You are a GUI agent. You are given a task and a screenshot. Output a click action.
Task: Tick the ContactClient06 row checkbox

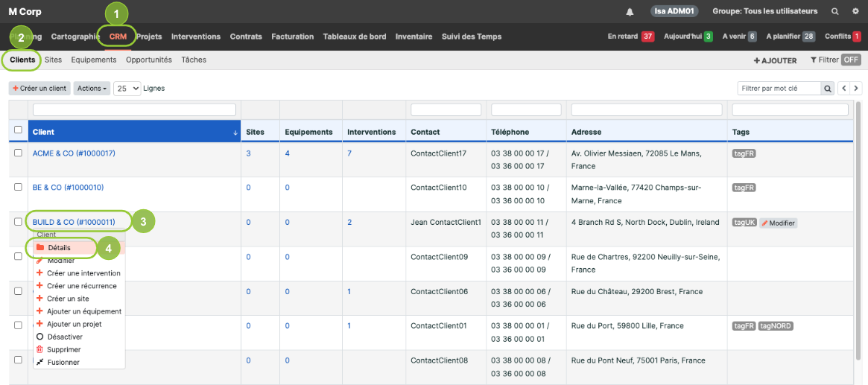(18, 291)
